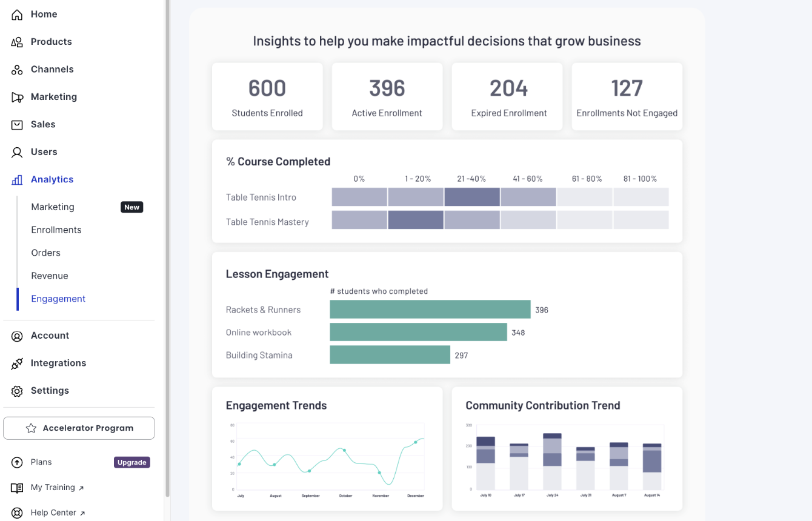Click the 600 Students Enrolled card
The width and height of the screenshot is (812, 521).
pos(267,96)
